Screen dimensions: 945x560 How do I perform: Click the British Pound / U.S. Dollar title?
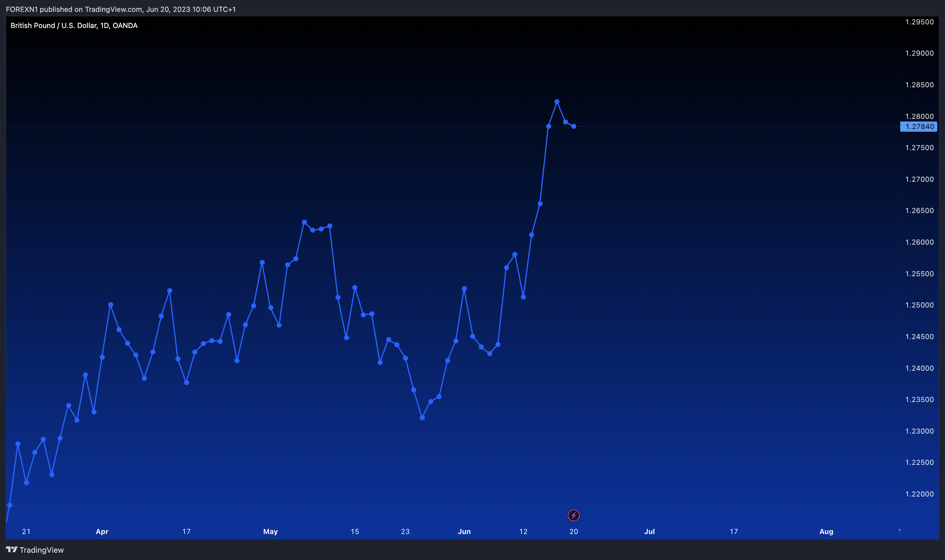click(74, 25)
